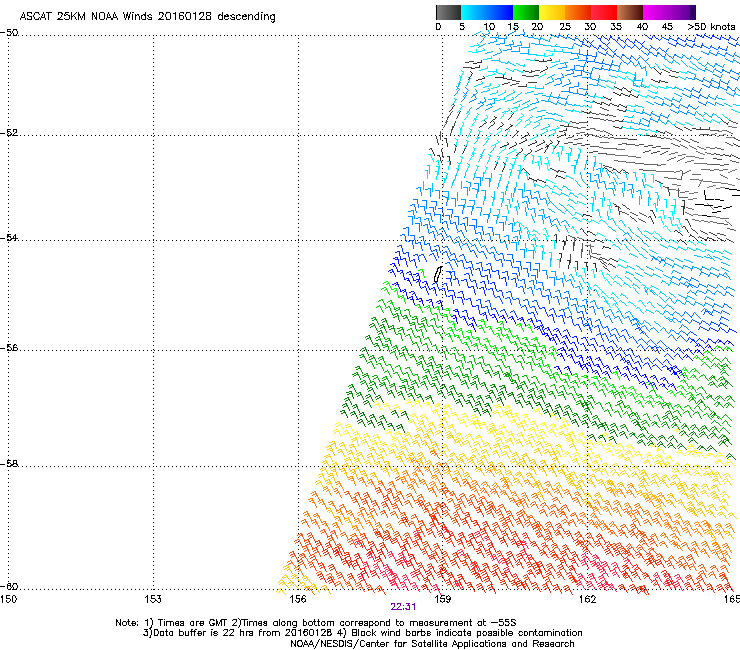This screenshot has height=650, width=740.
Task: Click the "10" label under the color bar
Action: pos(488,26)
